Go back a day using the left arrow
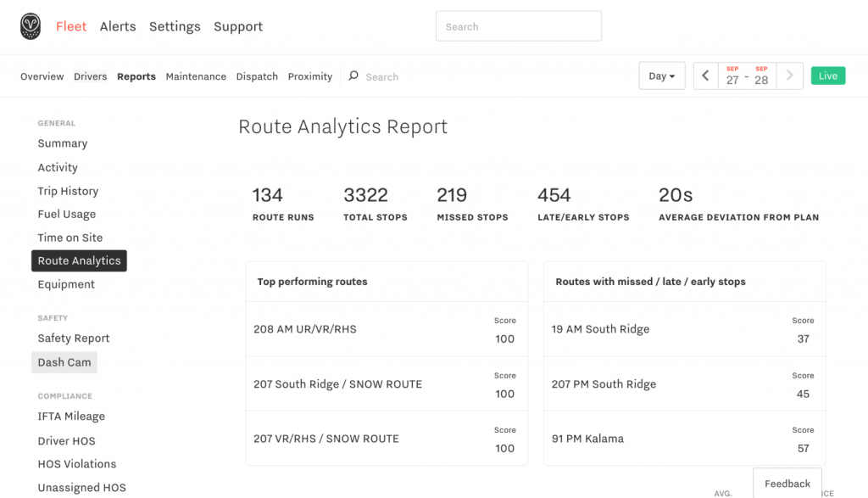 [705, 76]
